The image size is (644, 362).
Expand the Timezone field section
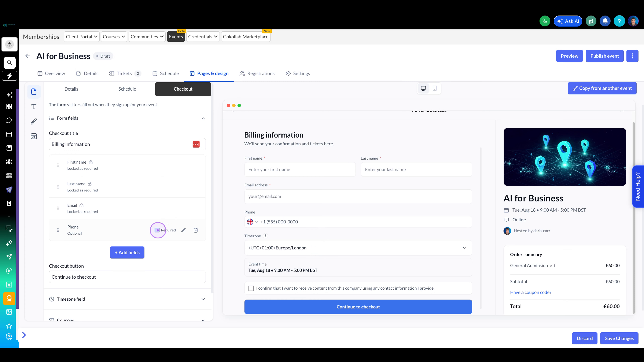pos(127,299)
